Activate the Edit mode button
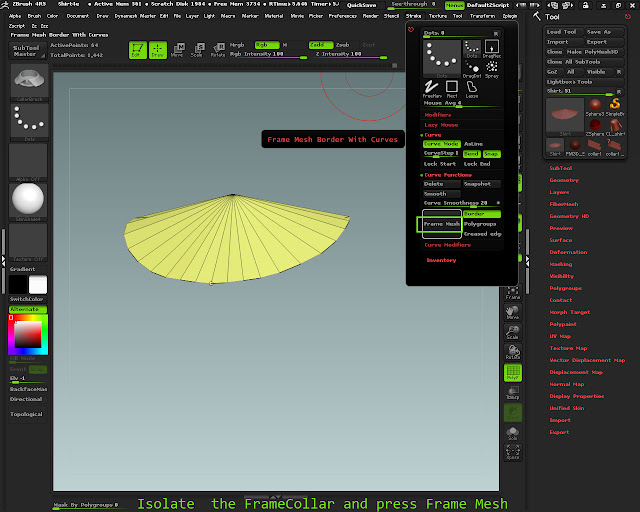The height and width of the screenshot is (512, 640). [x=138, y=50]
